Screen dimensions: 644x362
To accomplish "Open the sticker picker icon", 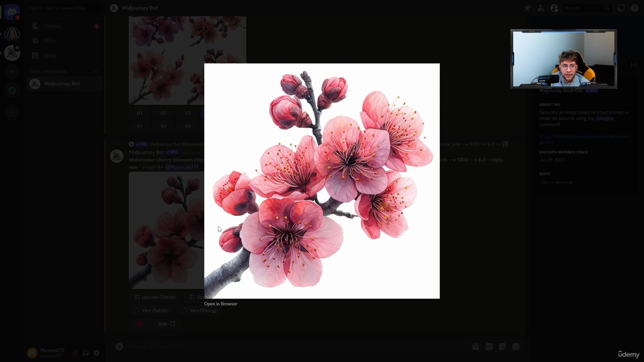I will pos(502,346).
